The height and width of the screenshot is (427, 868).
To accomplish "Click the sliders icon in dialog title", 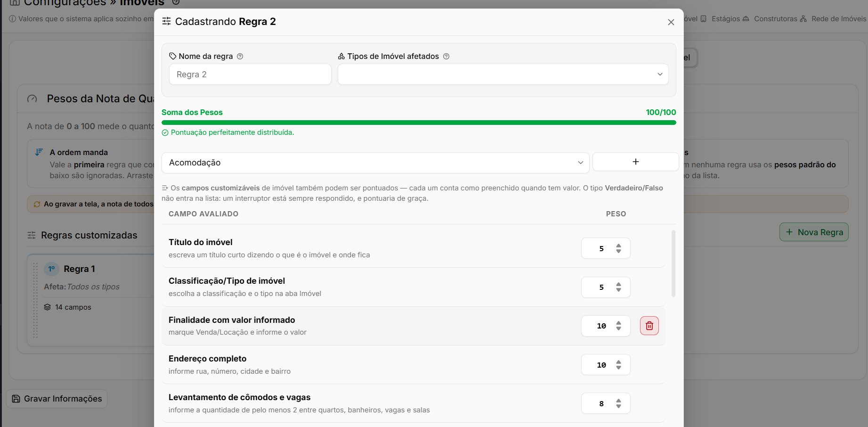I will tap(166, 21).
